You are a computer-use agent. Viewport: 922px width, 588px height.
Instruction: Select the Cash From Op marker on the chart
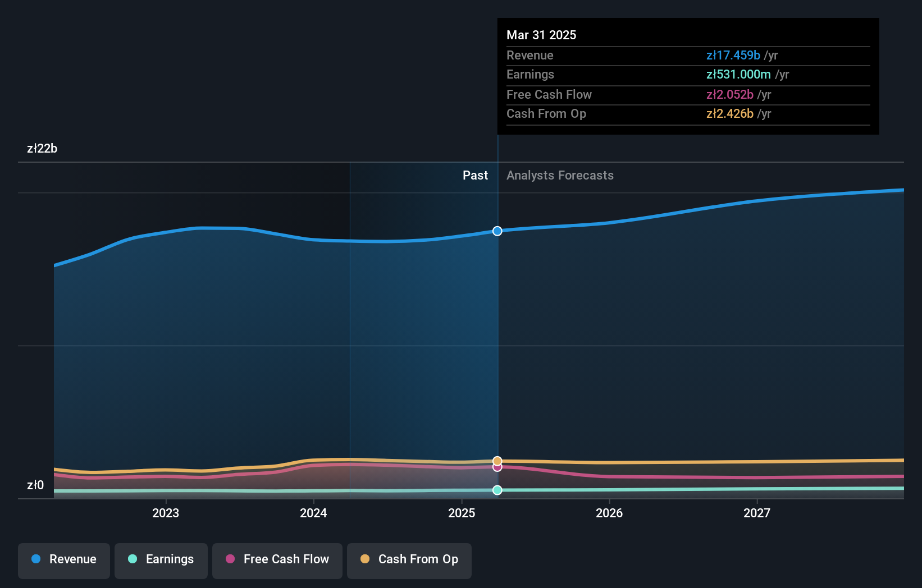click(497, 460)
